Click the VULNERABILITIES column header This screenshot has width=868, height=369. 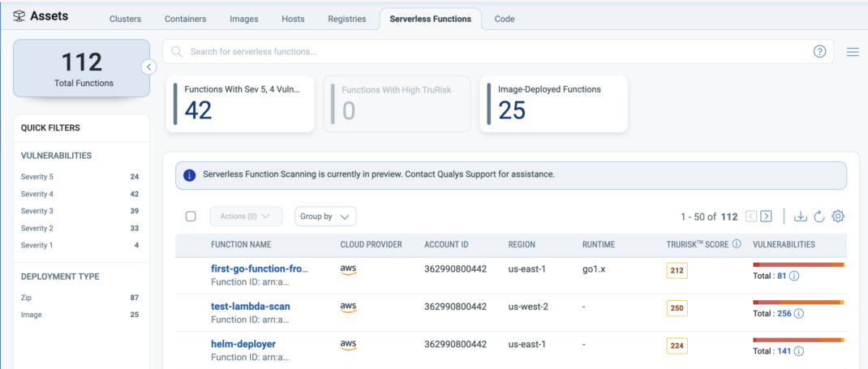pos(784,245)
